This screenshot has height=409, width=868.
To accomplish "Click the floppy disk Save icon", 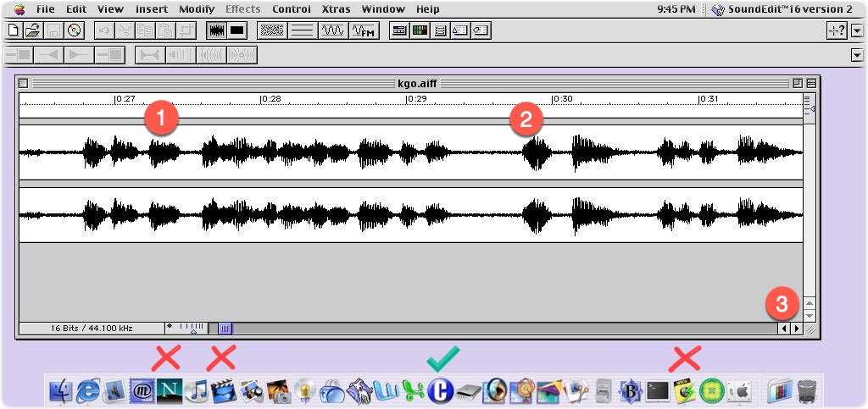I will tap(53, 30).
